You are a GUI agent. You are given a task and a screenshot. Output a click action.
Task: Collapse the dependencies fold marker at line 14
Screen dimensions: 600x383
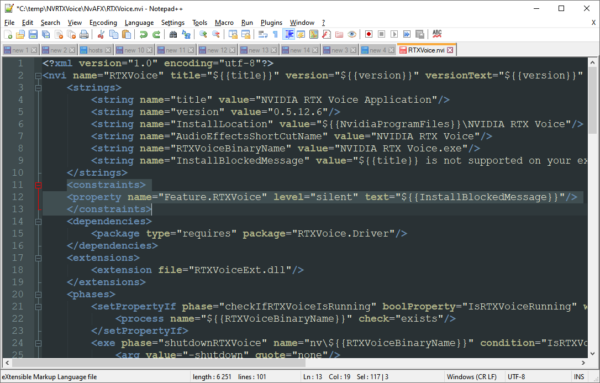38,222
